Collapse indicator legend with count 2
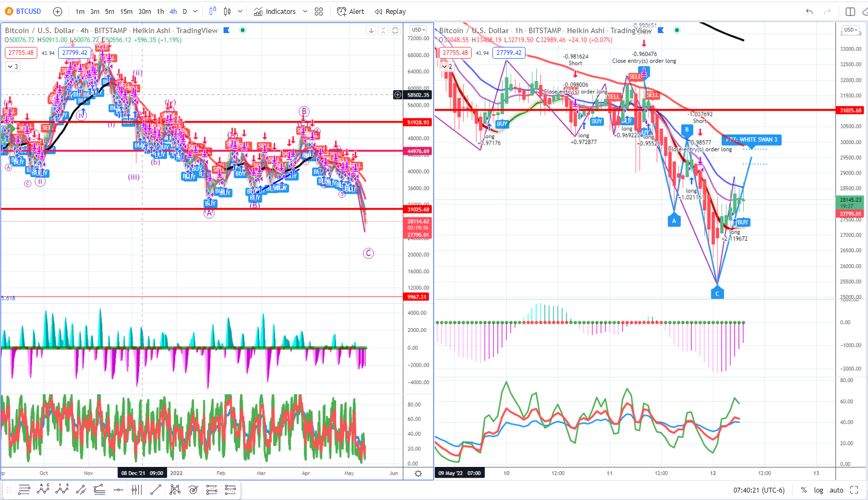 [447, 67]
